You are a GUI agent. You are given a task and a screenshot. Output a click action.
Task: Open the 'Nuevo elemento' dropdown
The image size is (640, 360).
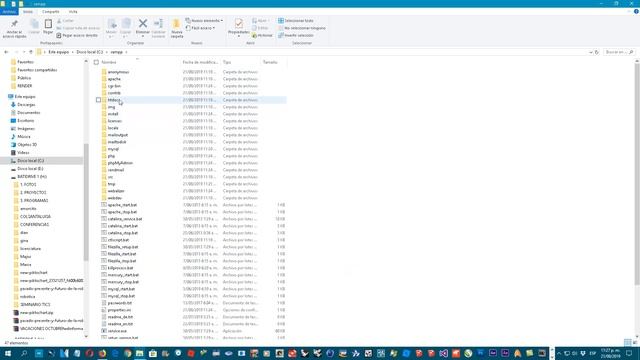pyautogui.click(x=204, y=20)
